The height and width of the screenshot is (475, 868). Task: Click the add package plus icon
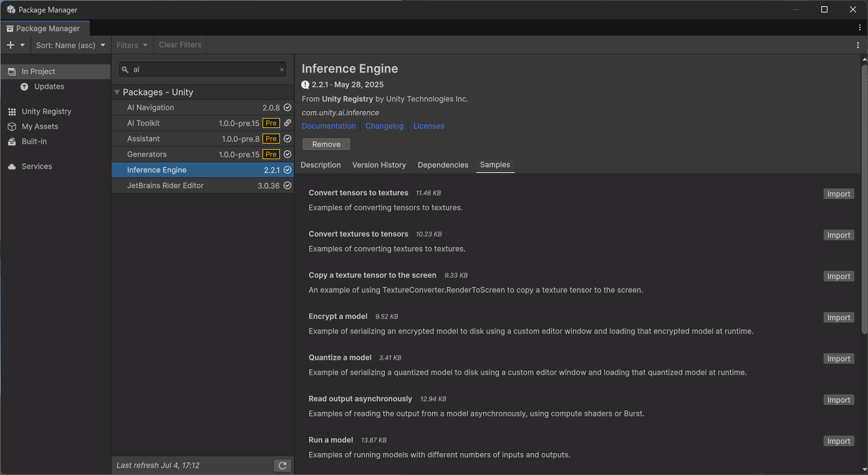coord(10,45)
